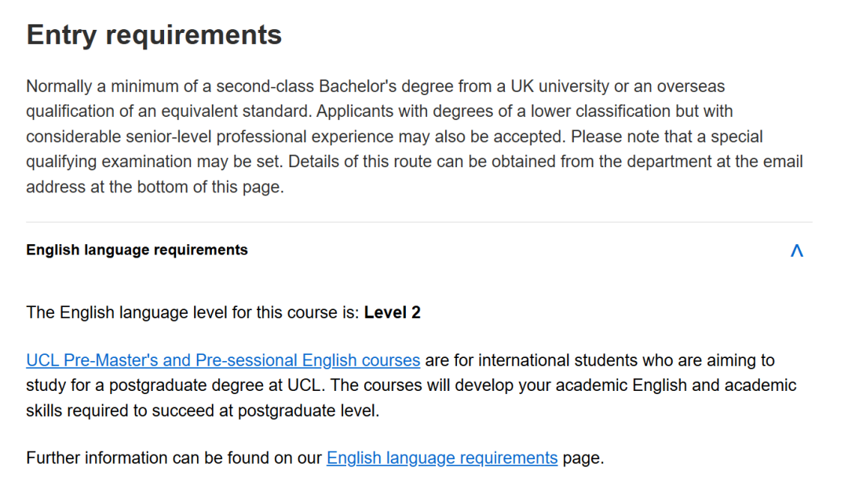Click the 'qualification of an equivalent standard' phrase
Viewport: 848px width, 504px height.
pyautogui.click(x=167, y=111)
